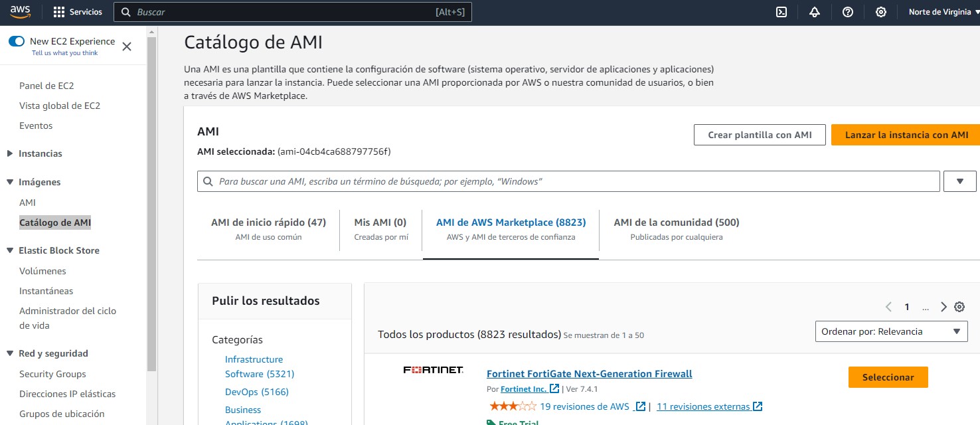980x425 pixels.
Task: Click the help question mark icon
Action: point(848,12)
